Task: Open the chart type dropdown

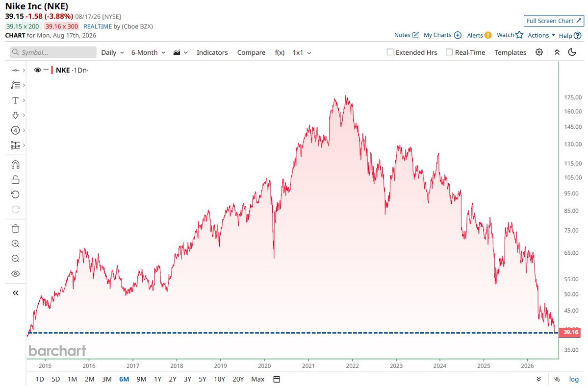Action: coord(180,53)
